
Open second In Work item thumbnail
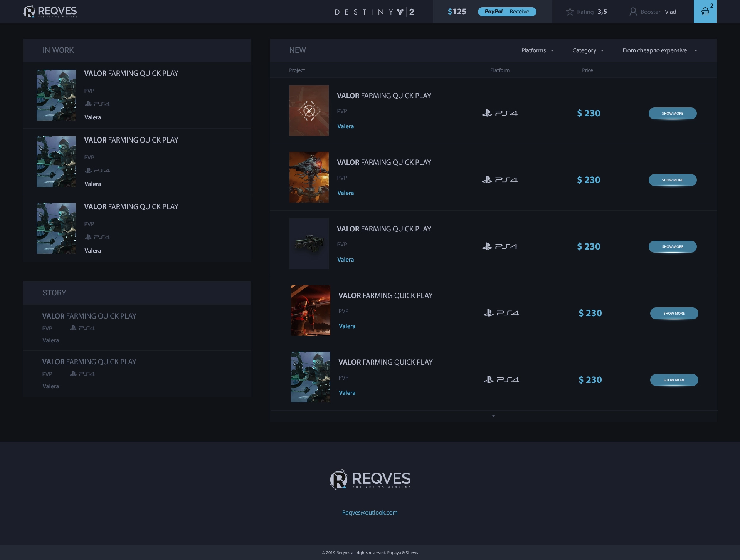pyautogui.click(x=56, y=162)
